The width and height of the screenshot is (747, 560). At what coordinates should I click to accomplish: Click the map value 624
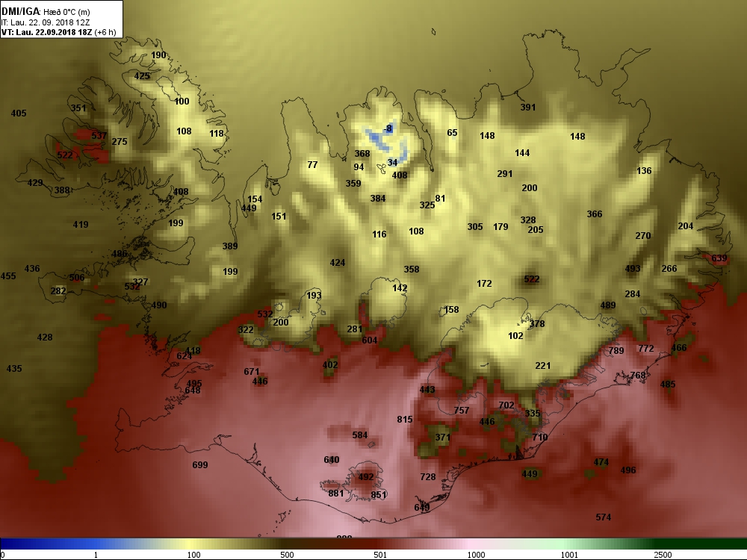point(184,355)
